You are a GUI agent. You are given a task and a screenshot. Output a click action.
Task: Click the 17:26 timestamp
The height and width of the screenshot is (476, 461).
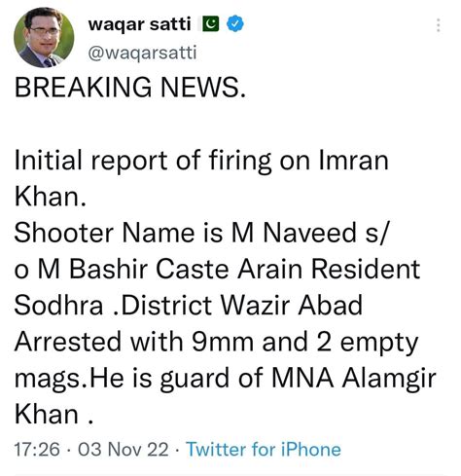click(x=37, y=450)
